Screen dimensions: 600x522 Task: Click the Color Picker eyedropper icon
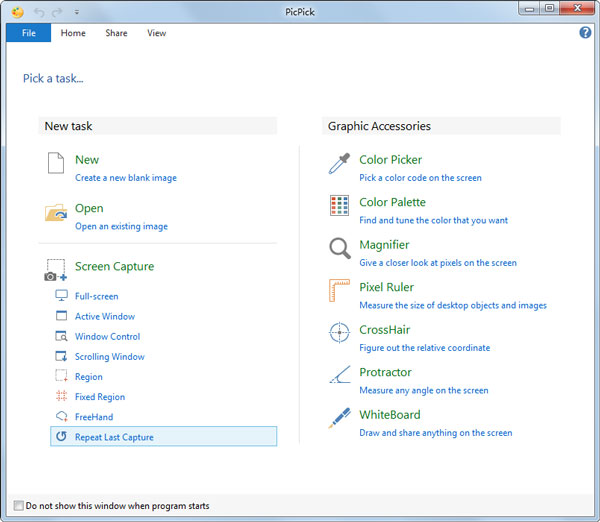point(340,165)
